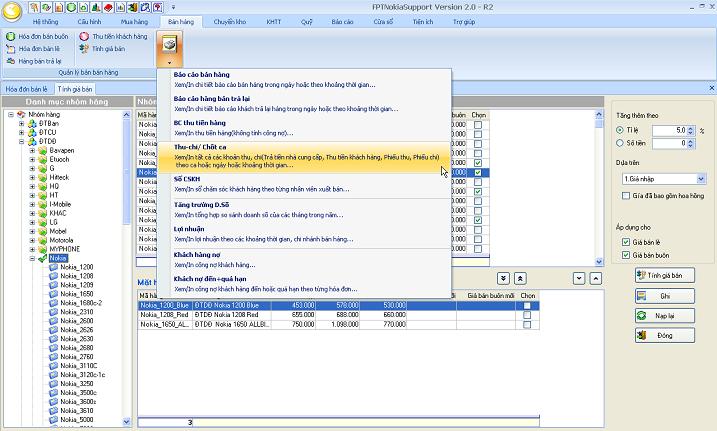717x431 pixels.
Task: Click the move-all-up double chevron button
Action: pyautogui.click(x=520, y=278)
